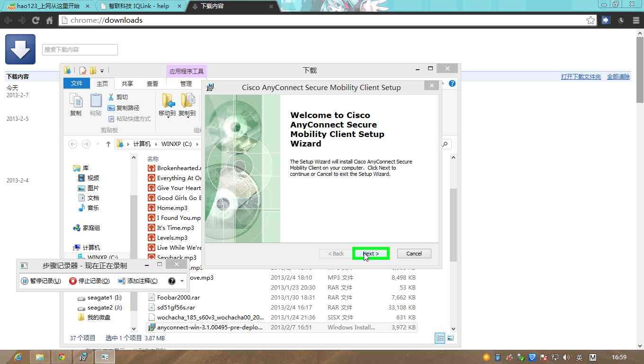Select 音乐 library in navigation tree
Screen dimensions: 644x364
[x=89, y=208]
